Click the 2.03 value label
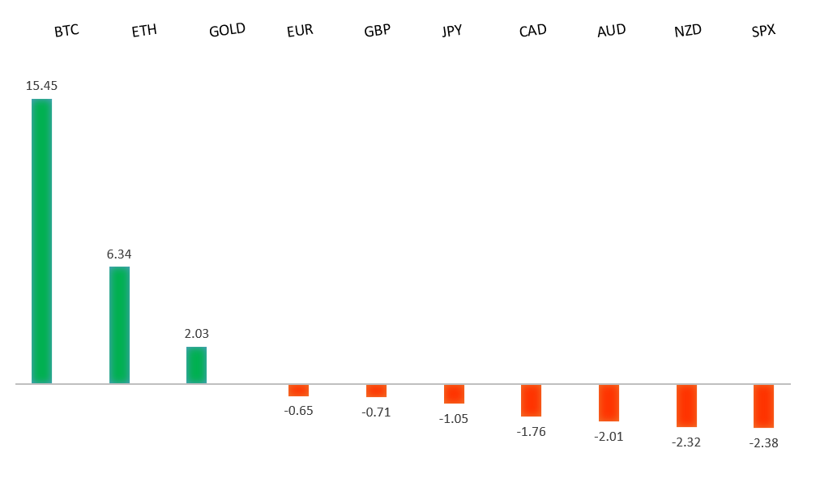The height and width of the screenshot is (504, 820). click(196, 333)
